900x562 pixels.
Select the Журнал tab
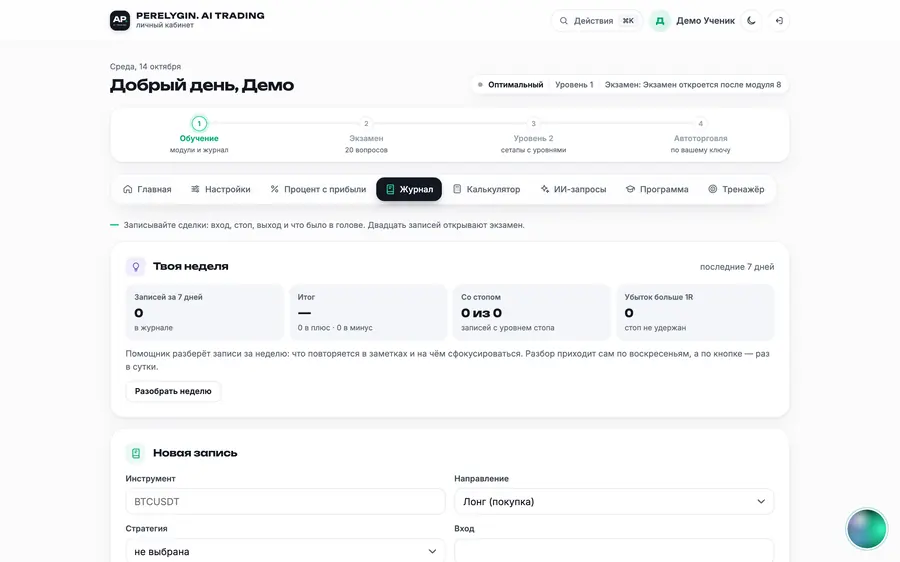(x=409, y=189)
